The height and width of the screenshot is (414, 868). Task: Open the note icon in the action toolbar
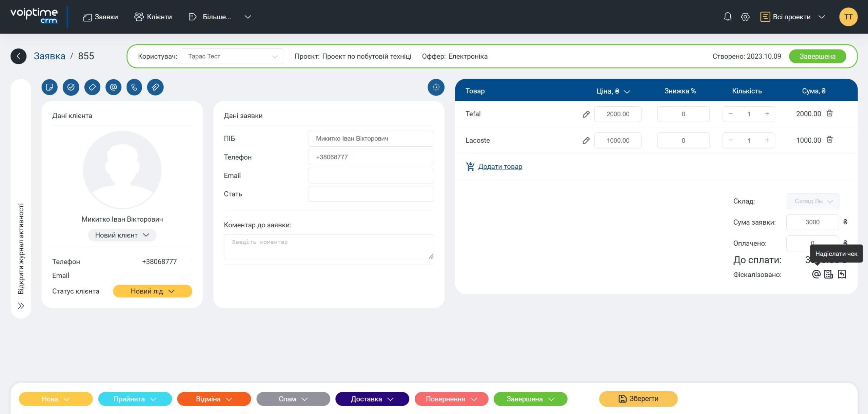50,87
